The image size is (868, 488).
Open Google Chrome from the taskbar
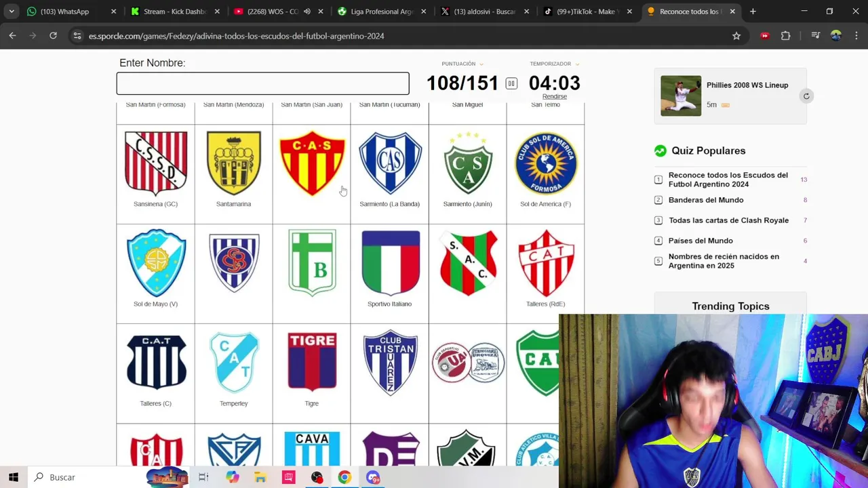pyautogui.click(x=344, y=477)
